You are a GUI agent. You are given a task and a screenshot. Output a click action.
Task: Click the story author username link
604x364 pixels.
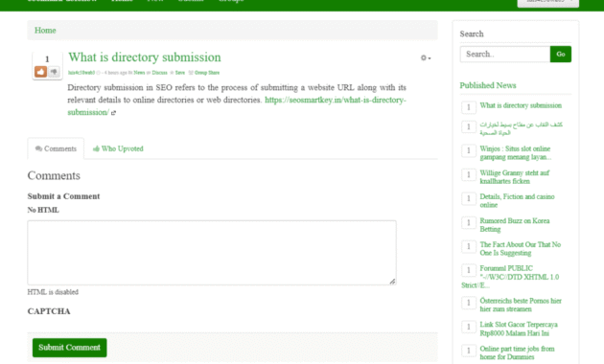(81, 73)
